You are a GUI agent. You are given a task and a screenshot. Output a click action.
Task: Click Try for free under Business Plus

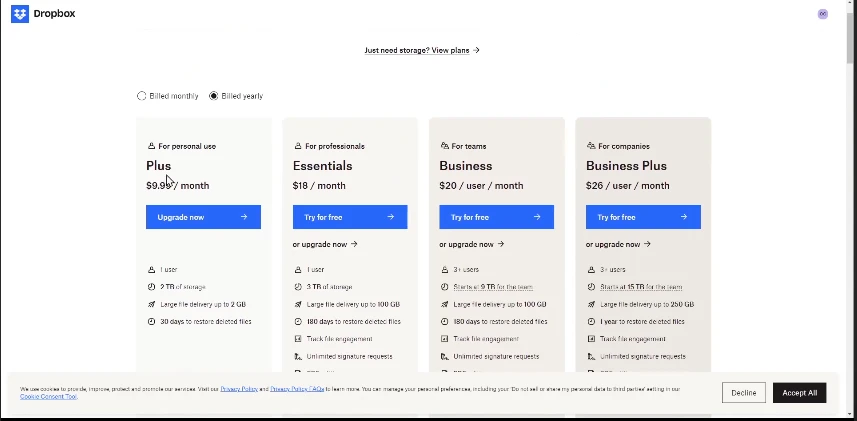tap(643, 217)
